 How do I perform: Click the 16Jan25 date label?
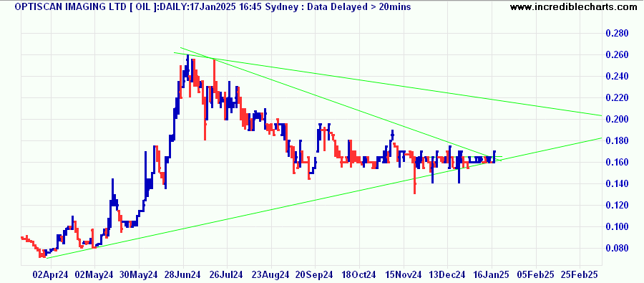pyautogui.click(x=491, y=274)
